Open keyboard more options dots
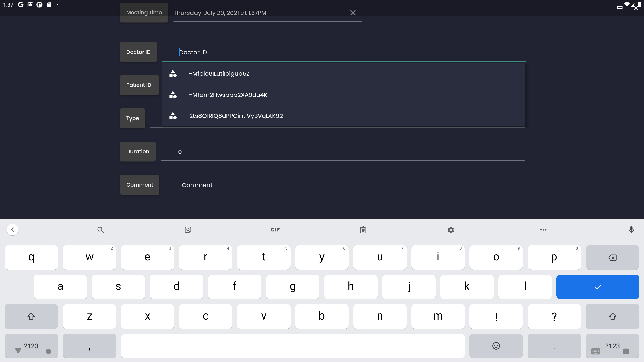 pyautogui.click(x=543, y=230)
